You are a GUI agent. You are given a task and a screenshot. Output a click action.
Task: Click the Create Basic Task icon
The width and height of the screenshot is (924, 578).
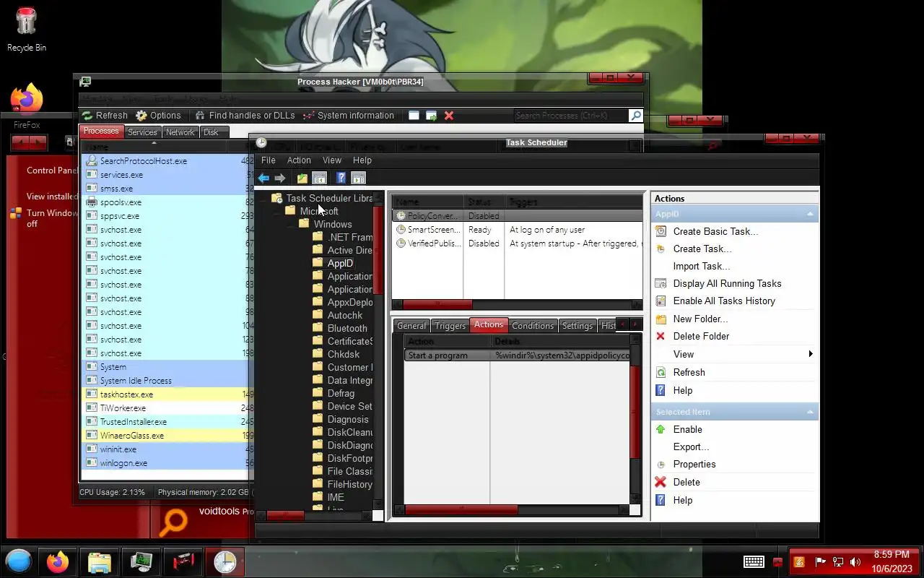(x=661, y=231)
